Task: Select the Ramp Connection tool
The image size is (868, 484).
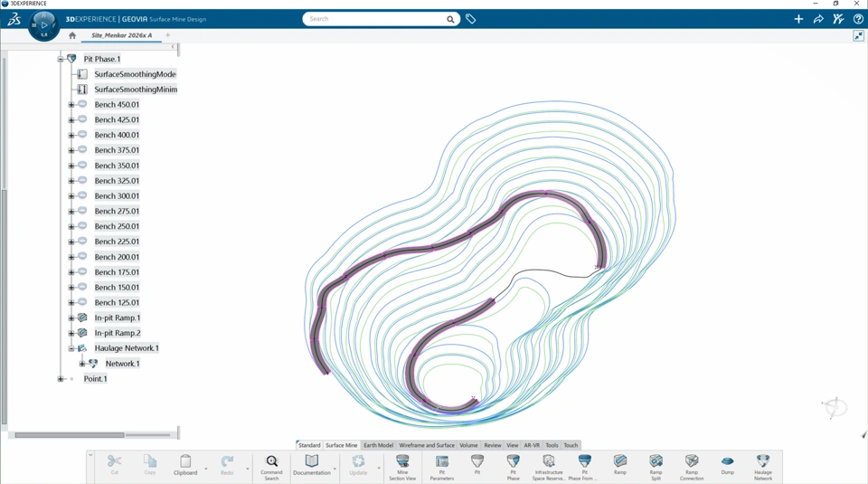Action: [692, 468]
